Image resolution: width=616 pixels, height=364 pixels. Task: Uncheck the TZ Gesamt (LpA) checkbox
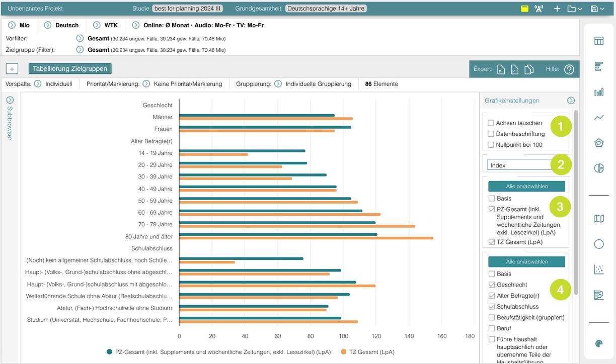click(x=492, y=242)
